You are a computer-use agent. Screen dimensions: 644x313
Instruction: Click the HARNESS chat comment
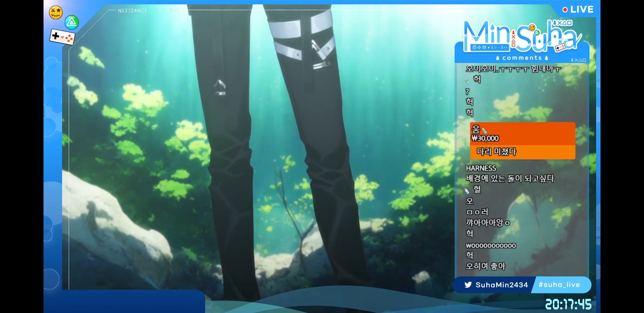(481, 168)
